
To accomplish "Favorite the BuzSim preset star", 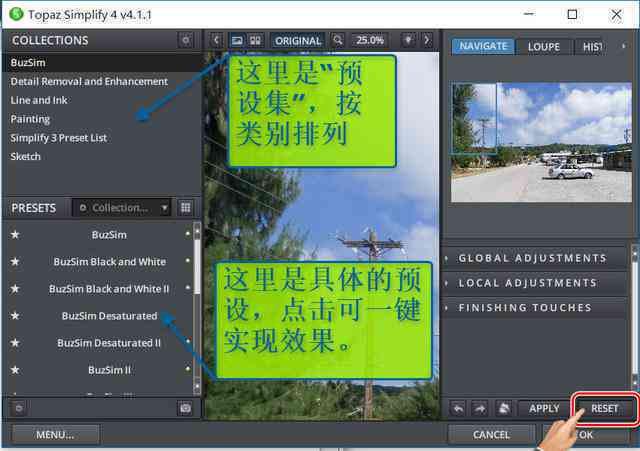I will coord(15,235).
